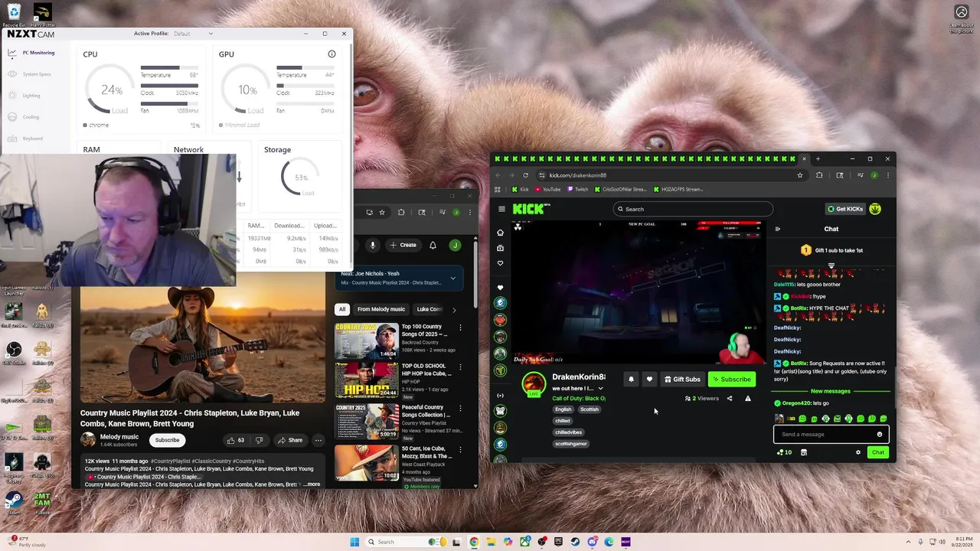Like the Country Music Playlist video
Image resolution: width=980 pixels, height=551 pixels.
point(236,440)
